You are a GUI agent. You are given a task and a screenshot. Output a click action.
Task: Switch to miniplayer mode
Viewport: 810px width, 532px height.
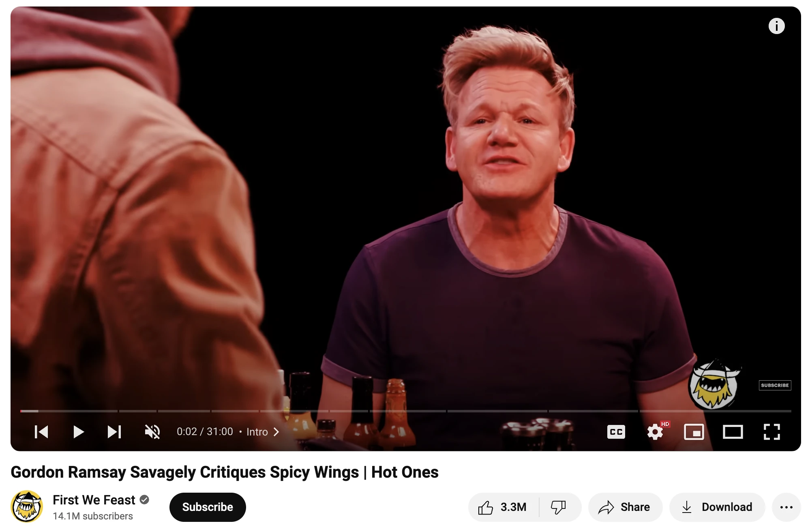[x=694, y=432]
